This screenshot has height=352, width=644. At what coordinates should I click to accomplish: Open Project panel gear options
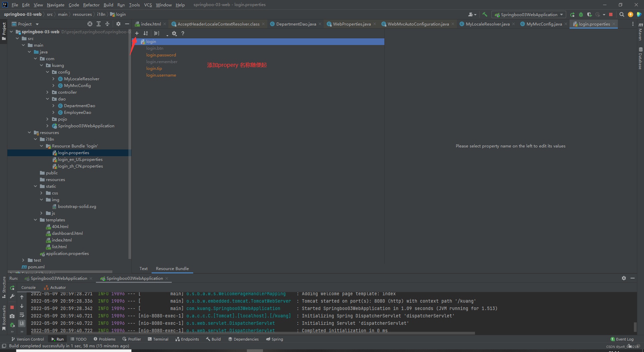(x=118, y=24)
